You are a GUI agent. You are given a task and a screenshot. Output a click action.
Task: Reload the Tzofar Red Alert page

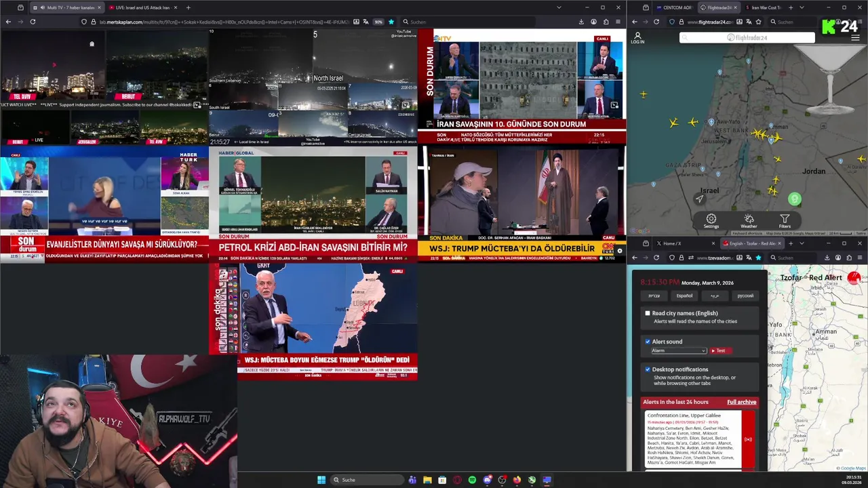coord(656,258)
